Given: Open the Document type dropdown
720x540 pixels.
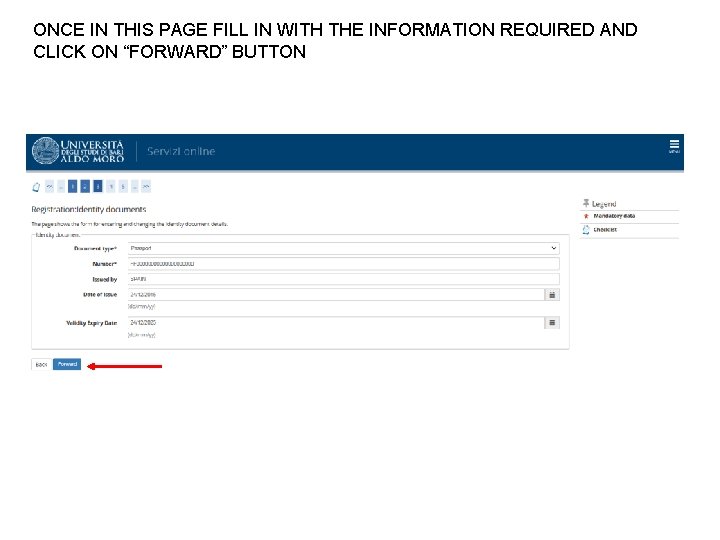Looking at the screenshot, I should [343, 248].
